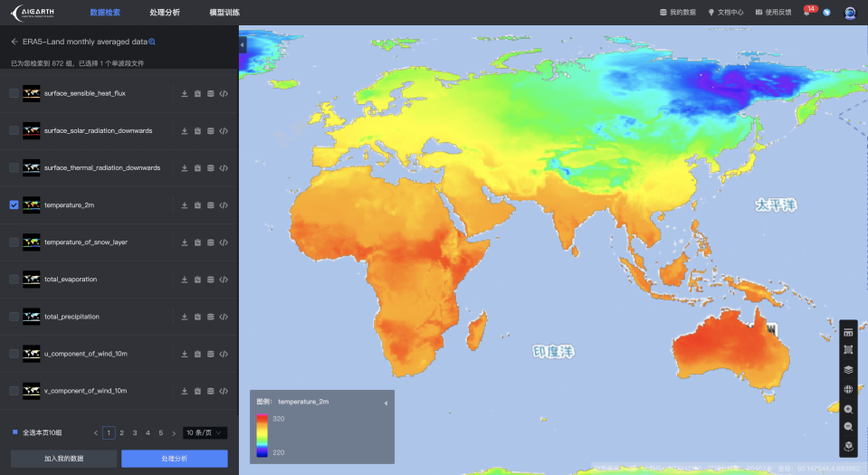
Task: Click the zoom in map tool
Action: pos(848,409)
